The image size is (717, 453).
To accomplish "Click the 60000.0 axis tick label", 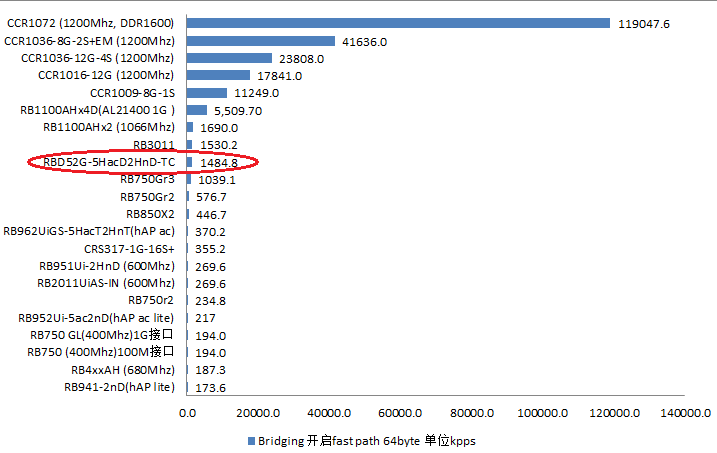I will (x=400, y=412).
